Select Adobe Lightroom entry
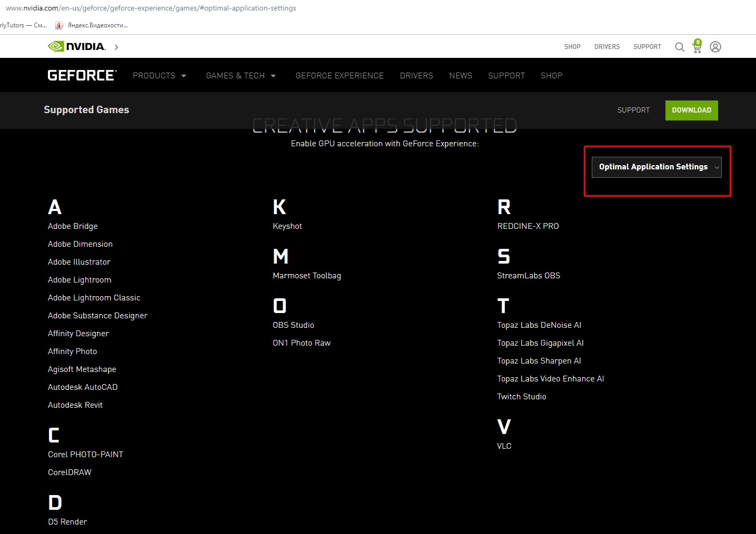This screenshot has width=756, height=534. tap(79, 280)
